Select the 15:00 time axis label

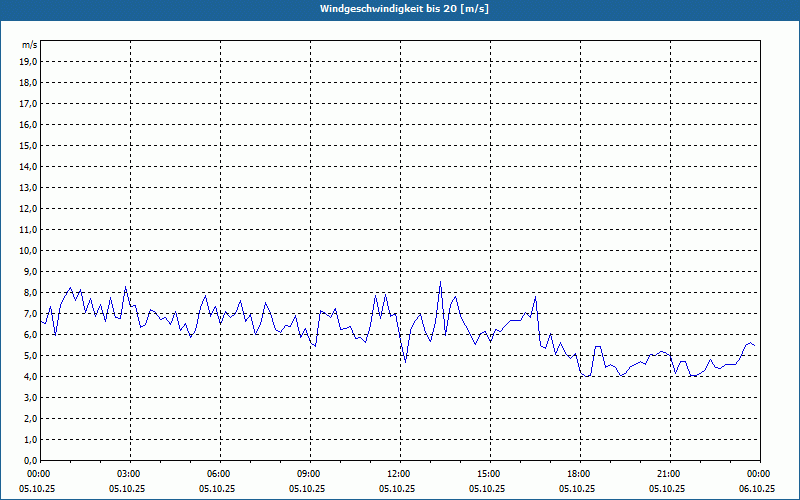[x=488, y=474]
